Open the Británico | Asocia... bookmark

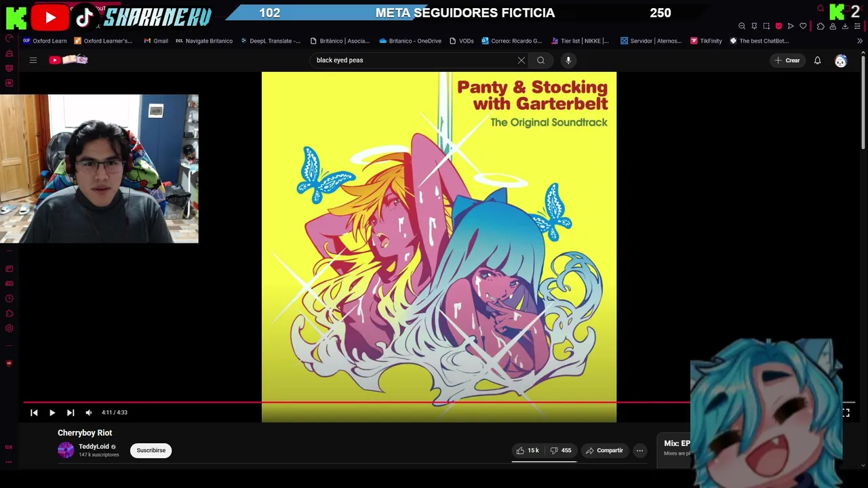click(340, 41)
